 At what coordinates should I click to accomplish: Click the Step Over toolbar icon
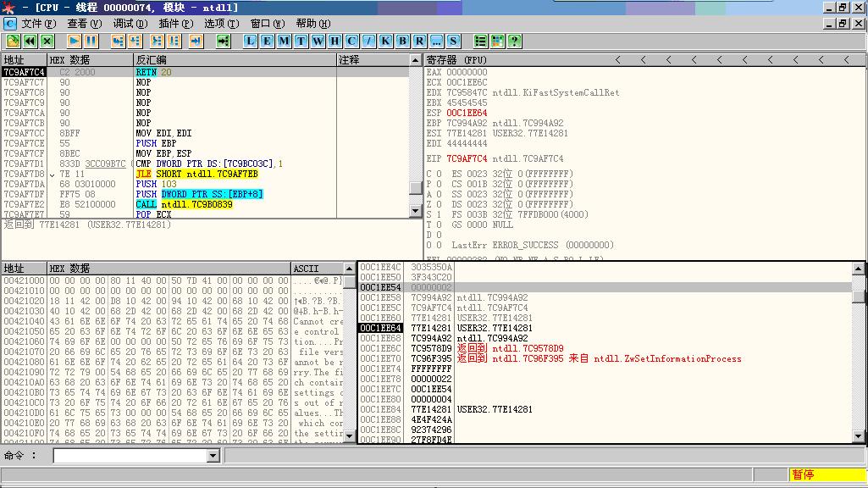click(135, 41)
